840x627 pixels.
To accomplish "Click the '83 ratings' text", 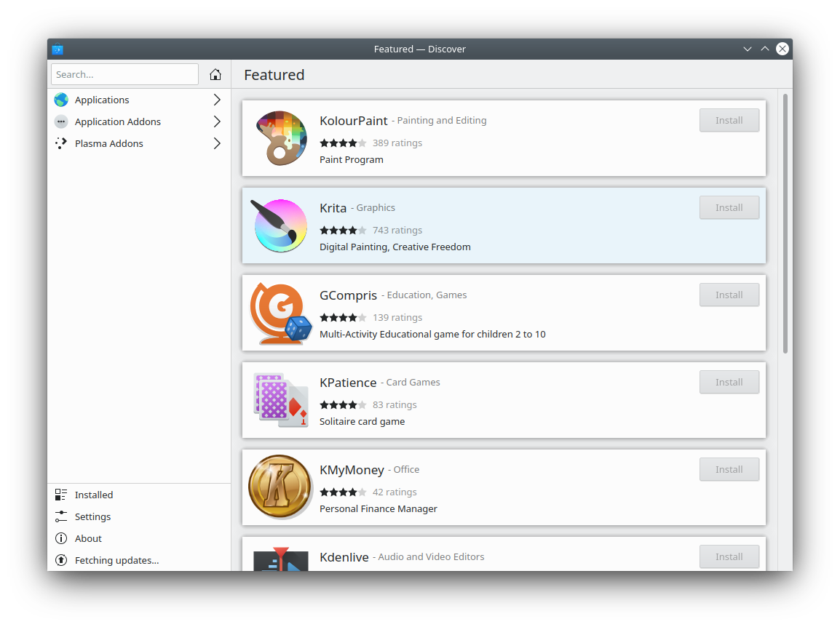I will coord(395,405).
